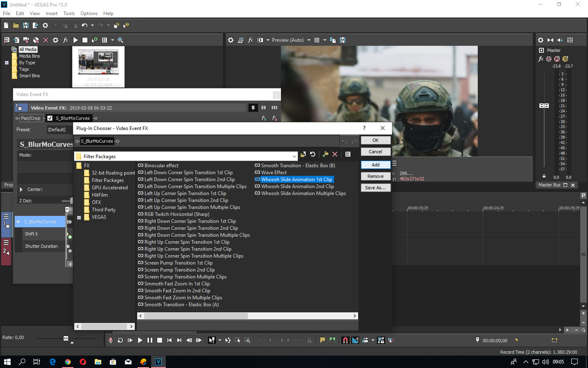588x368 pixels.
Task: Open Mixing Console from Master Bus toolbar
Action: pos(570,40)
